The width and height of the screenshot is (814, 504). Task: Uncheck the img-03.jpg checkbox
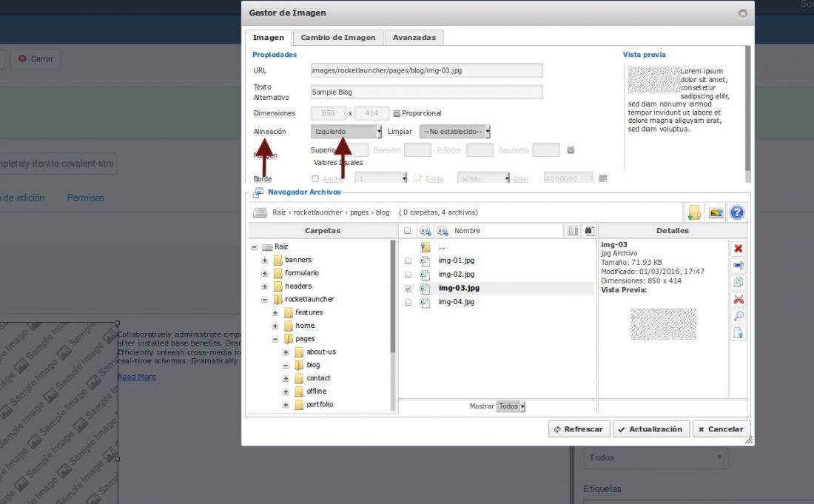(408, 288)
